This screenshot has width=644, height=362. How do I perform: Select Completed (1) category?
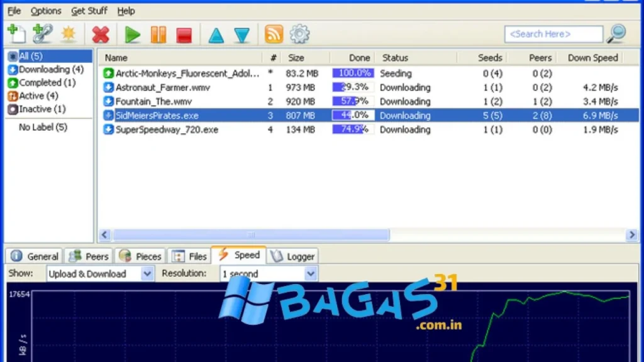42,82
